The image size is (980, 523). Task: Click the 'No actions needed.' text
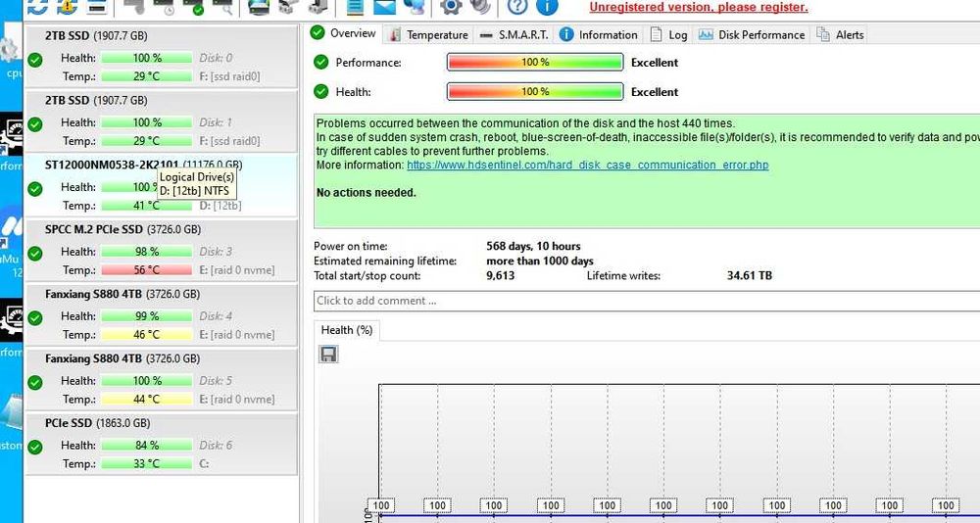[x=367, y=193]
